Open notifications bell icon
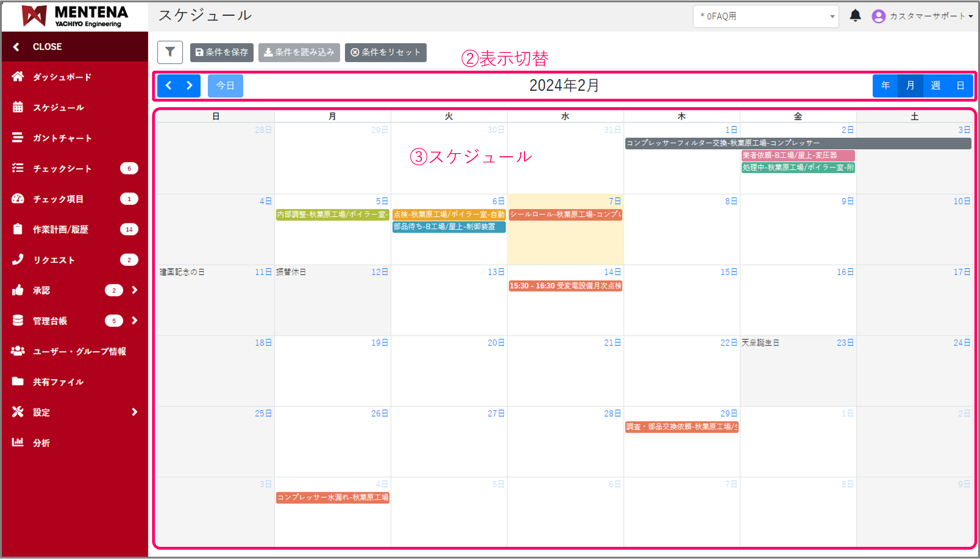 855,16
